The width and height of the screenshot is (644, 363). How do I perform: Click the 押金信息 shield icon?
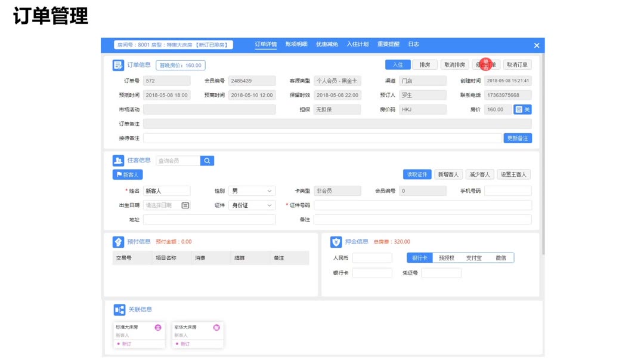click(337, 241)
